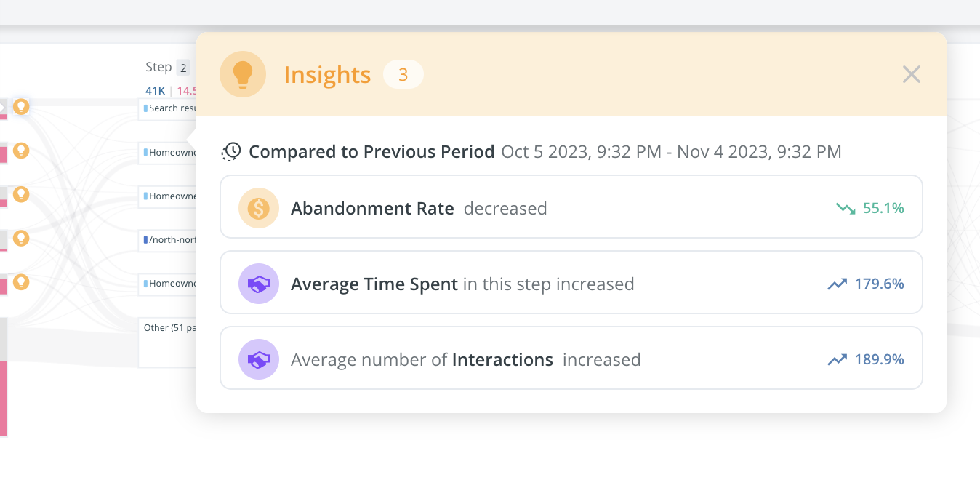Image resolution: width=980 pixels, height=496 pixels.
Task: Open the lightbulb insight beside the /north-norf node
Action: point(21,238)
